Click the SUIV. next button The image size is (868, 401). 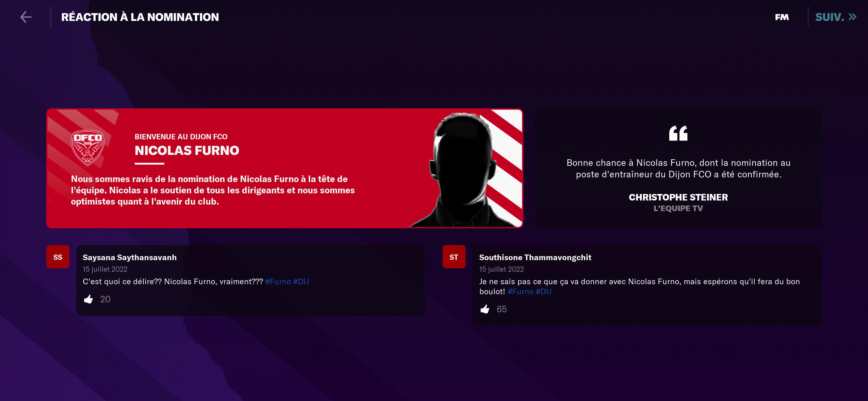(836, 17)
